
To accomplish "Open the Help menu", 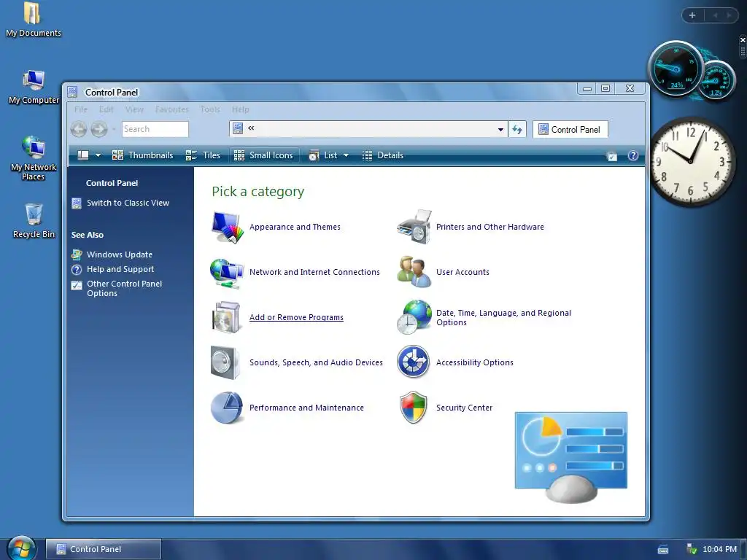I will pos(241,109).
